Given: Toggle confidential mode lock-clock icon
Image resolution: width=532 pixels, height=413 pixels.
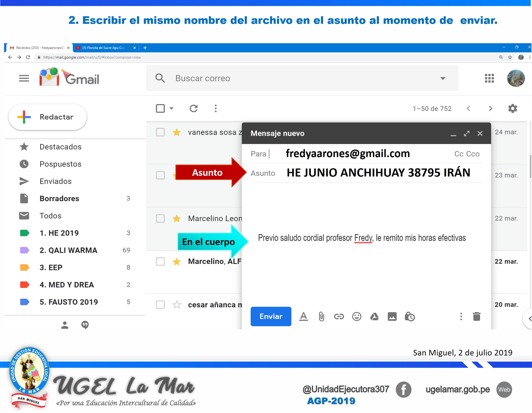Looking at the screenshot, I should (x=410, y=317).
